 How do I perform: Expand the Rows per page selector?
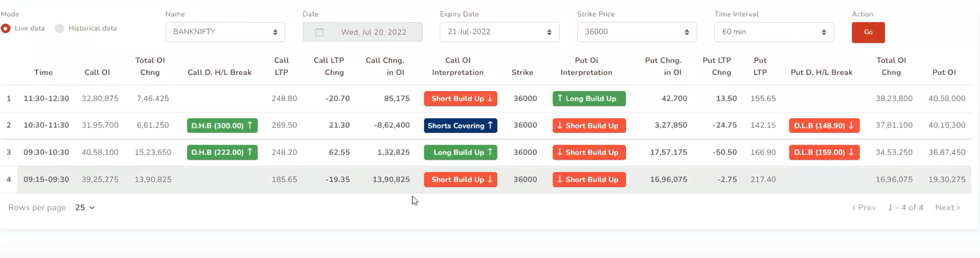click(85, 208)
